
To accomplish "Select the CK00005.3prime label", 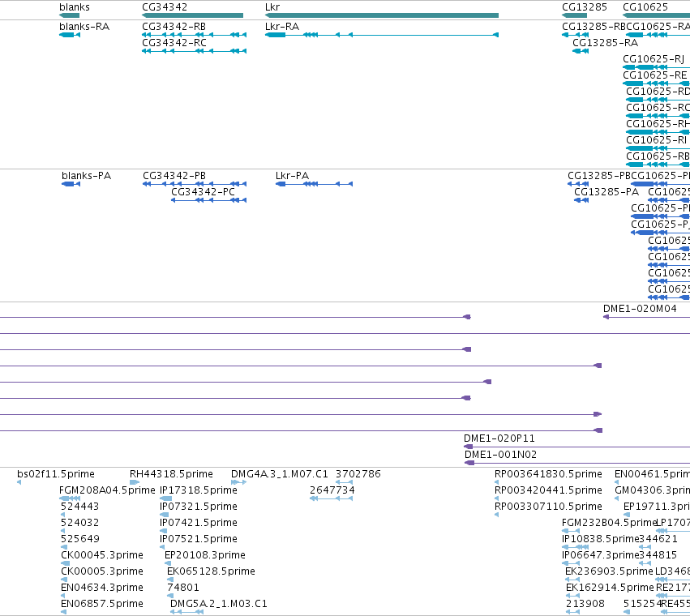I will point(102,571).
